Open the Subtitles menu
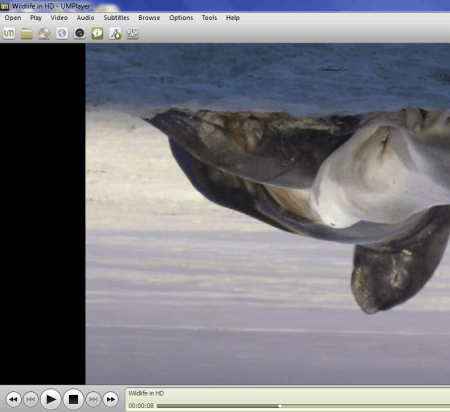450x412 pixels. [116, 18]
